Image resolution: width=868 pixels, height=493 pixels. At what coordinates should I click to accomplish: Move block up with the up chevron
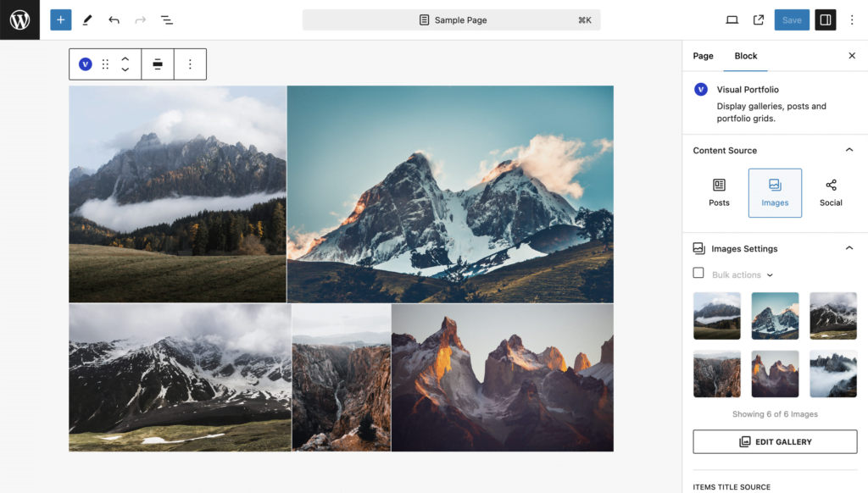125,58
